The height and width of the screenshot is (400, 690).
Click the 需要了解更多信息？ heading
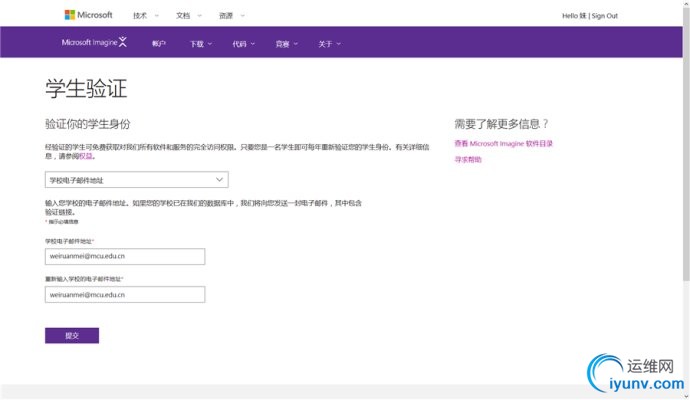point(502,124)
